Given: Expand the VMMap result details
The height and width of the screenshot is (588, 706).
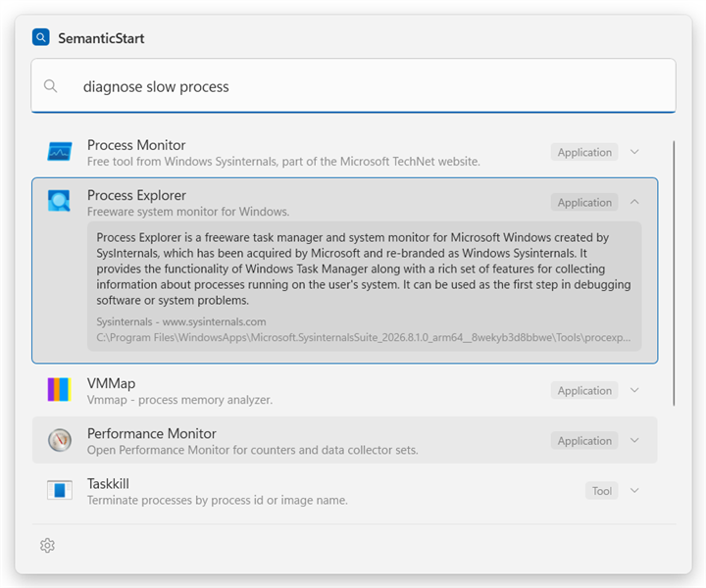Looking at the screenshot, I should [x=634, y=390].
